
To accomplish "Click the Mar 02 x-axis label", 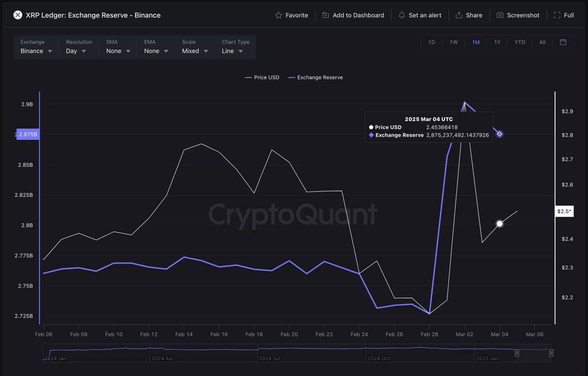I will 464,334.
